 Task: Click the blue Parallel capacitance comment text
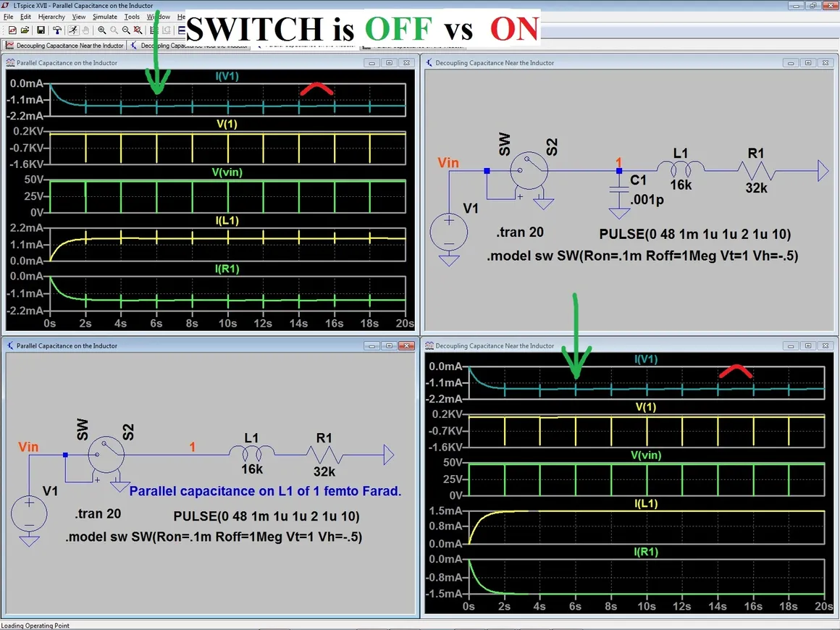[x=265, y=491]
